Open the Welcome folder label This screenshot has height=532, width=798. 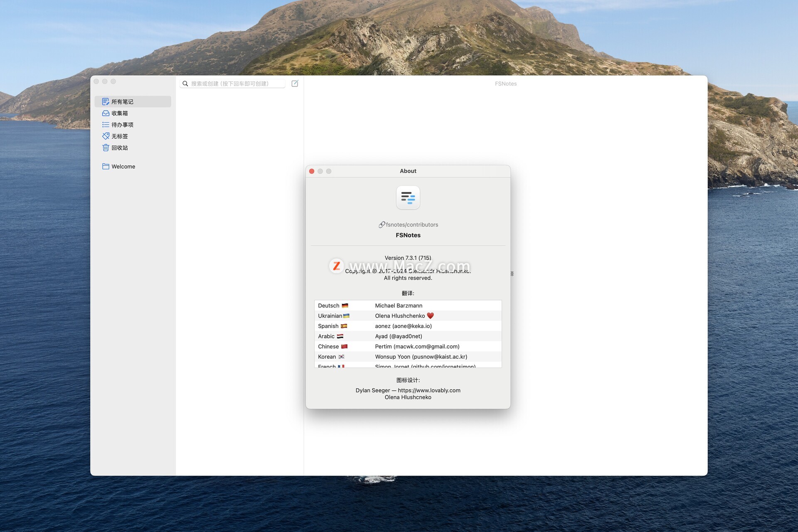123,167
